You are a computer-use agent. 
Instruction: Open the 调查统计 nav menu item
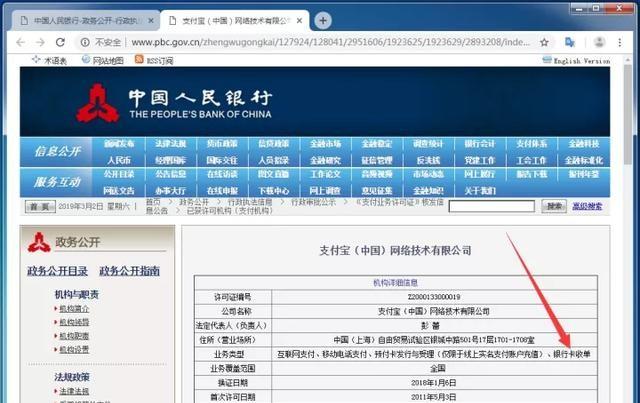(x=428, y=144)
